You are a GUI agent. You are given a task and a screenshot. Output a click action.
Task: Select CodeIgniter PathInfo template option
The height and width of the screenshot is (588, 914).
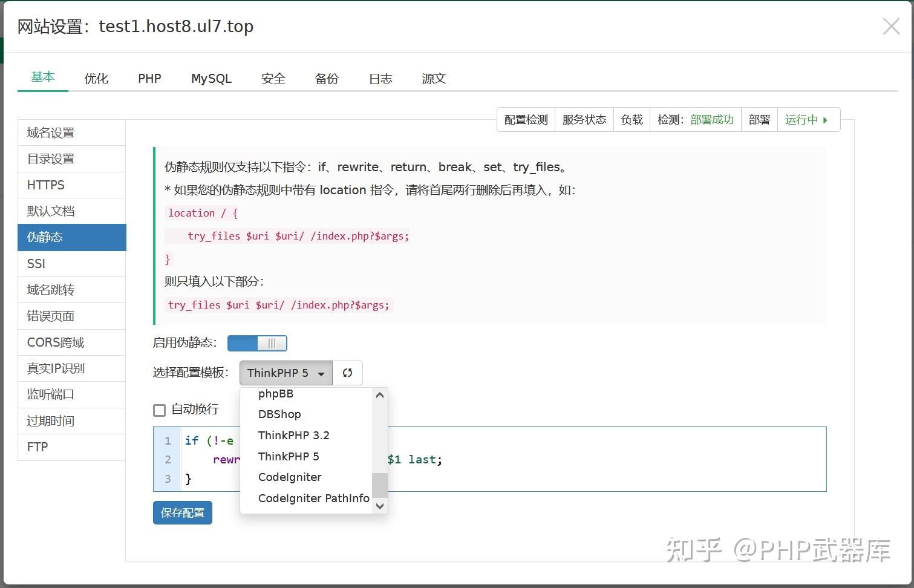tap(313, 498)
